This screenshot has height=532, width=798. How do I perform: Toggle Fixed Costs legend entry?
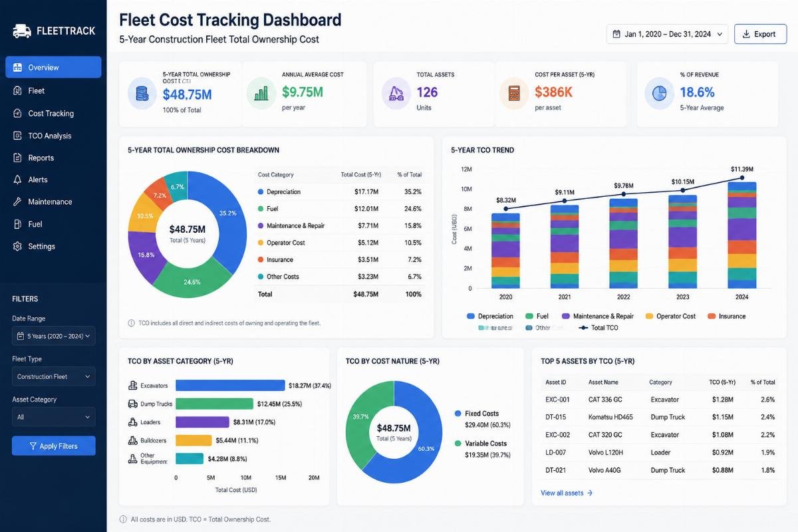(x=477, y=414)
